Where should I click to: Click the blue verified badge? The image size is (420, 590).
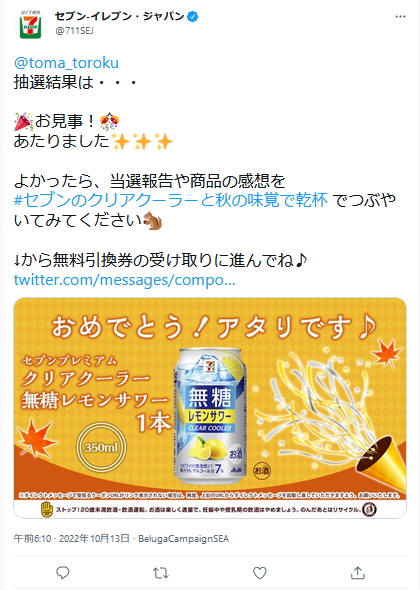pos(193,17)
